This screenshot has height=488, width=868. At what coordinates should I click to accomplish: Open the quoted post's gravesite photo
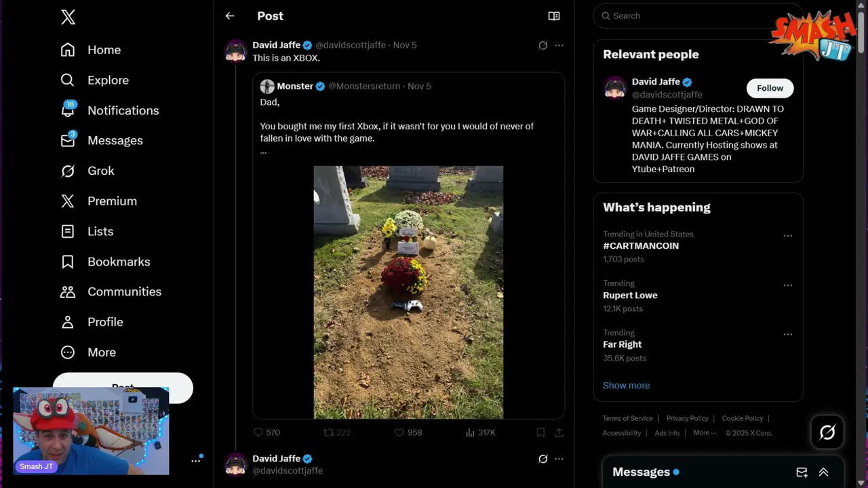pos(408,292)
